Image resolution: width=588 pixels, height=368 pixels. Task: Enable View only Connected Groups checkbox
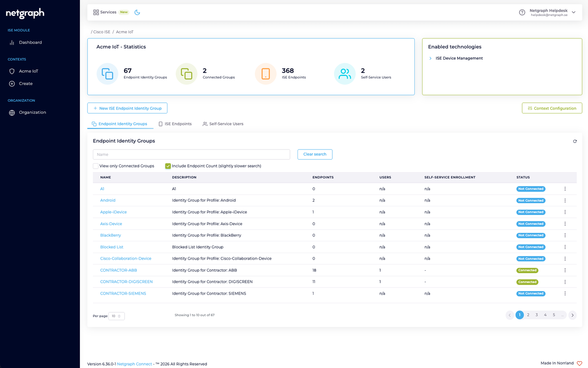point(96,166)
